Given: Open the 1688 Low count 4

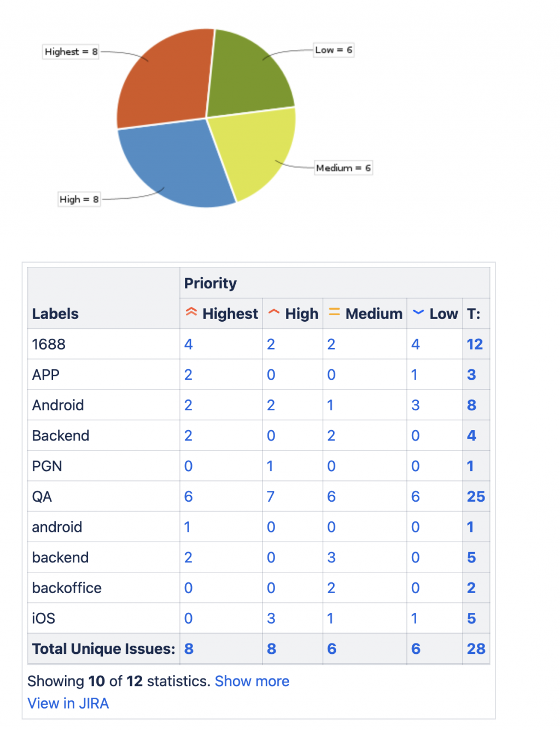Looking at the screenshot, I should click(x=416, y=344).
